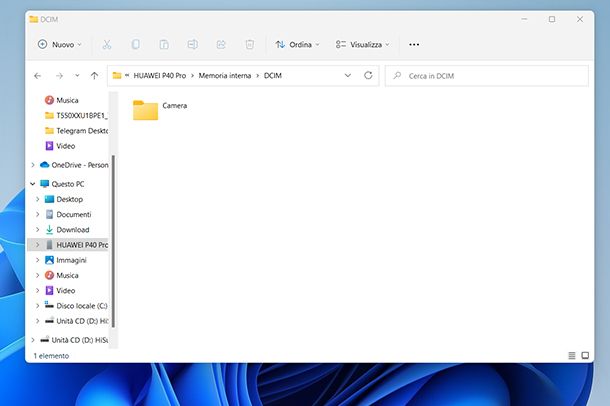Switch to details list view icon
Screen dimensions: 610x406
click(571, 355)
